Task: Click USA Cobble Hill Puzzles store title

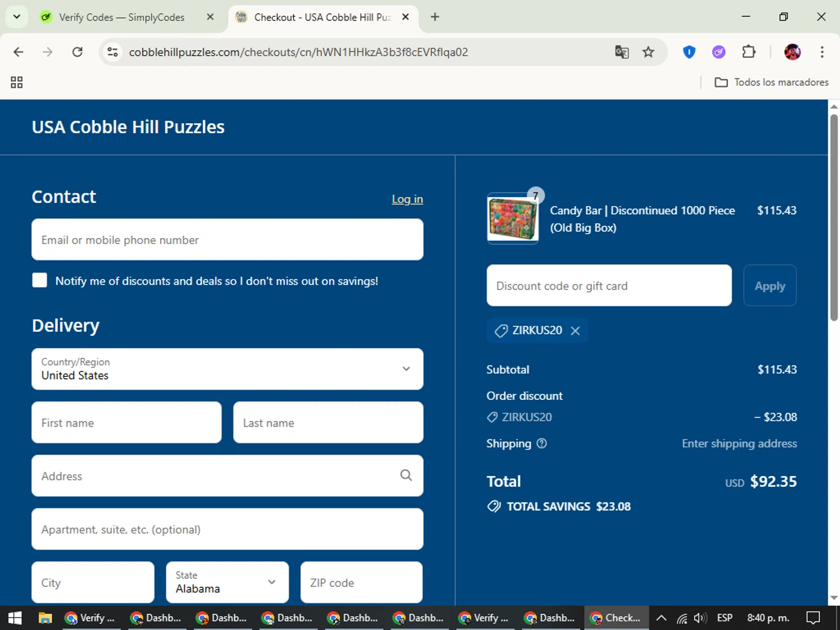Action: [x=128, y=127]
